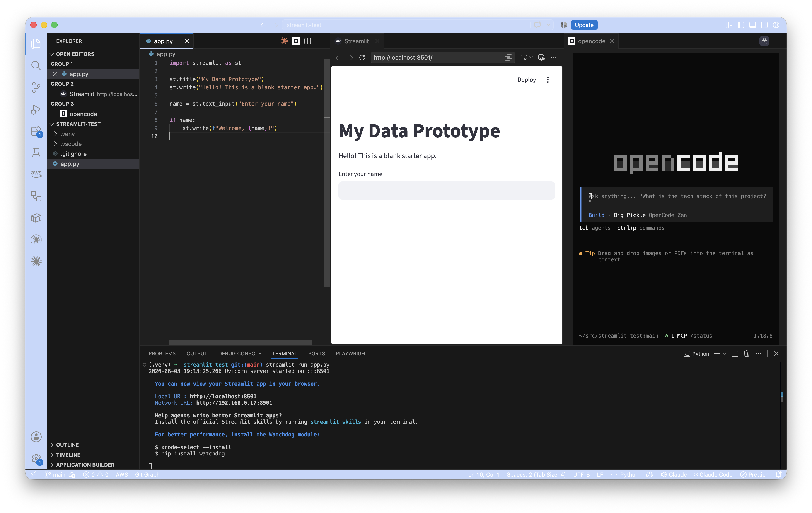
Task: Expand the .venv folder
Action: [x=56, y=134]
